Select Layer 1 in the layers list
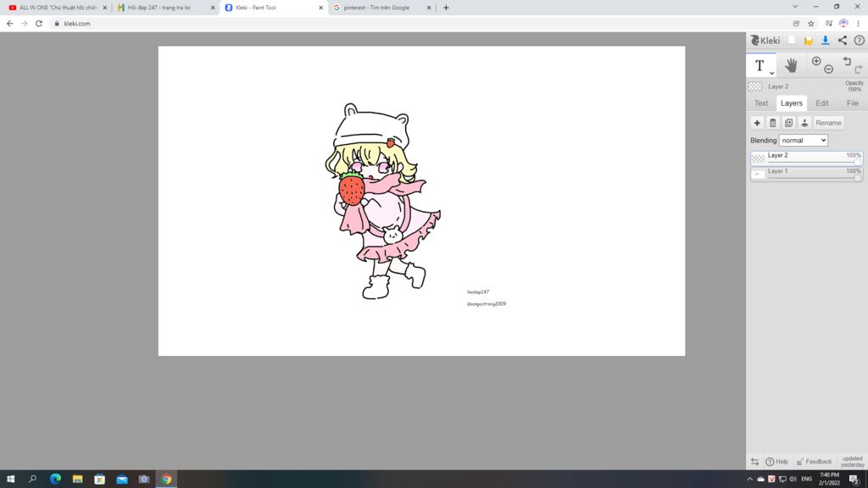868x488 pixels. click(x=806, y=174)
